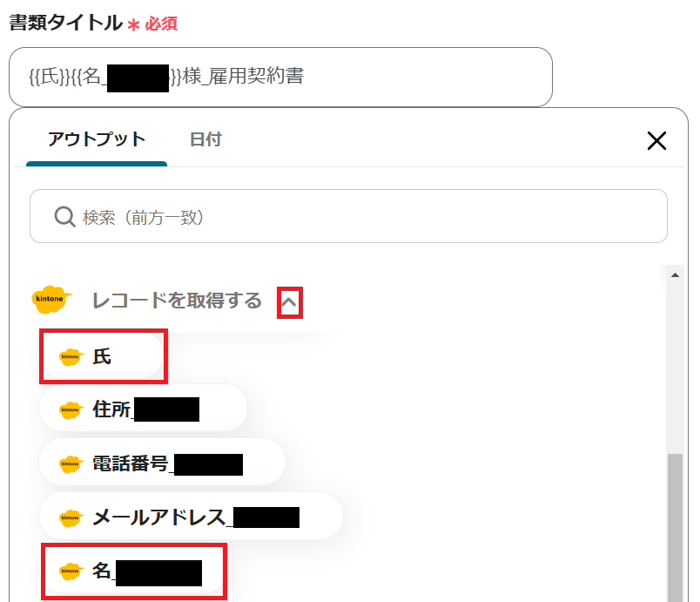
Task: Click the kintone icon on the 電話番号 item
Action: tap(71, 464)
